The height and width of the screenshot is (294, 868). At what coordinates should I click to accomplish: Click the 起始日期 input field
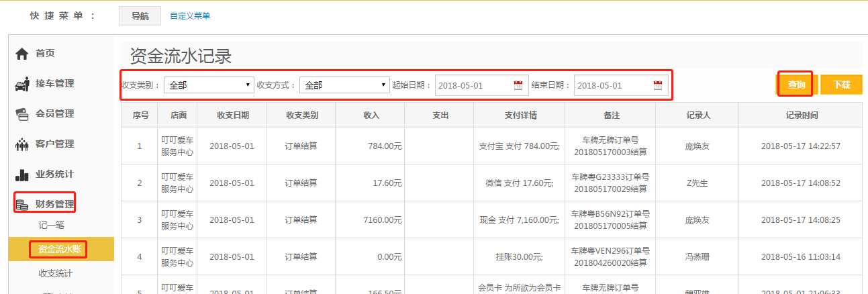(473, 85)
